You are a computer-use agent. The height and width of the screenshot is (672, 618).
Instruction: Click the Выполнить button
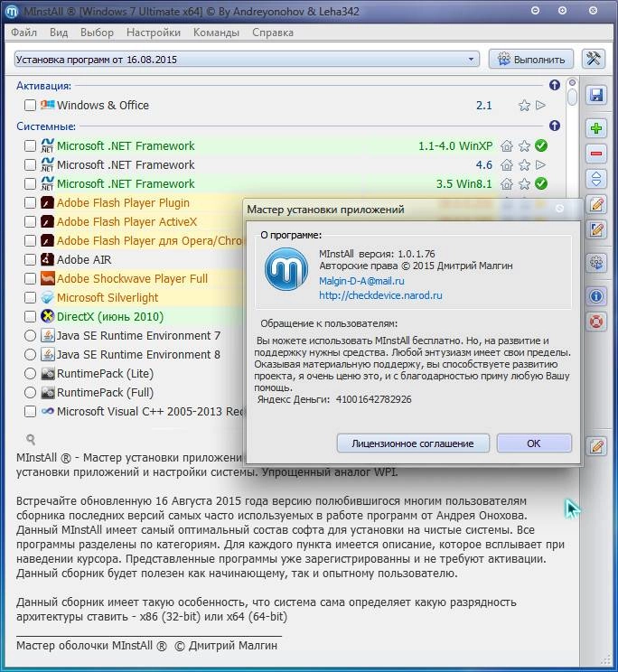tap(532, 59)
